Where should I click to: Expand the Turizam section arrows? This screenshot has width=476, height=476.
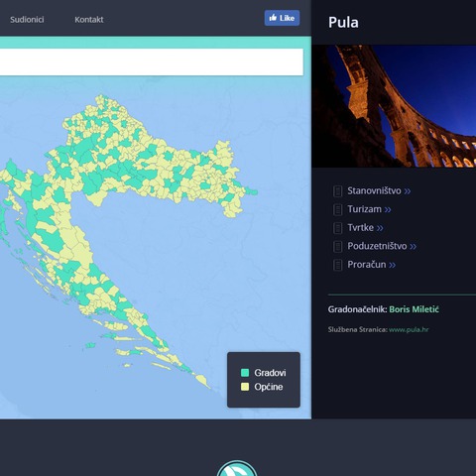[388, 210]
